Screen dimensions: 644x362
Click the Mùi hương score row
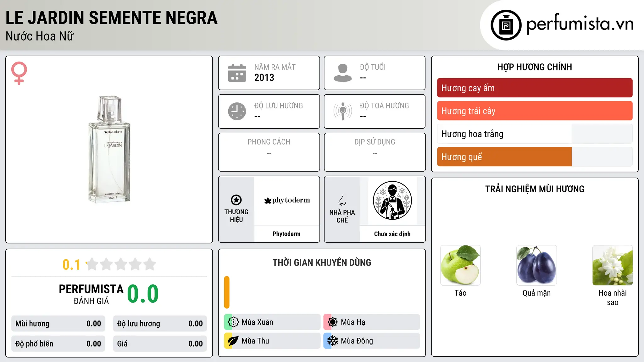pyautogui.click(x=58, y=324)
